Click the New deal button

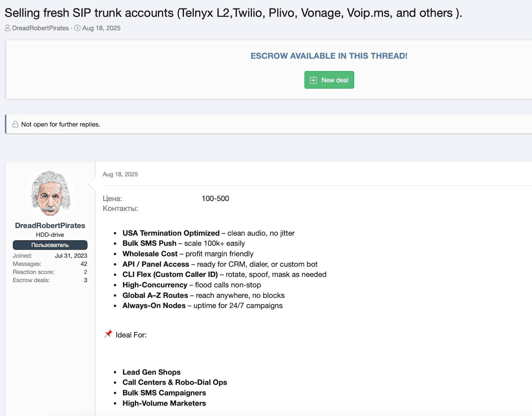tap(329, 80)
